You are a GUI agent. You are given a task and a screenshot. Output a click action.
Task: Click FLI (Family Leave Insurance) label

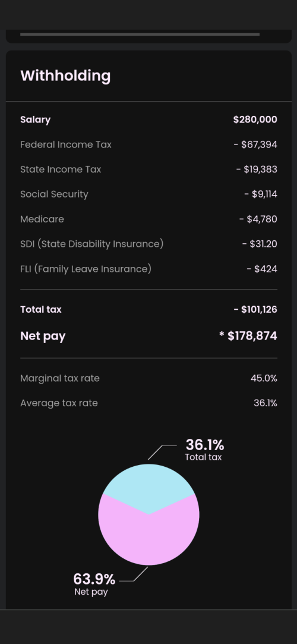click(86, 269)
